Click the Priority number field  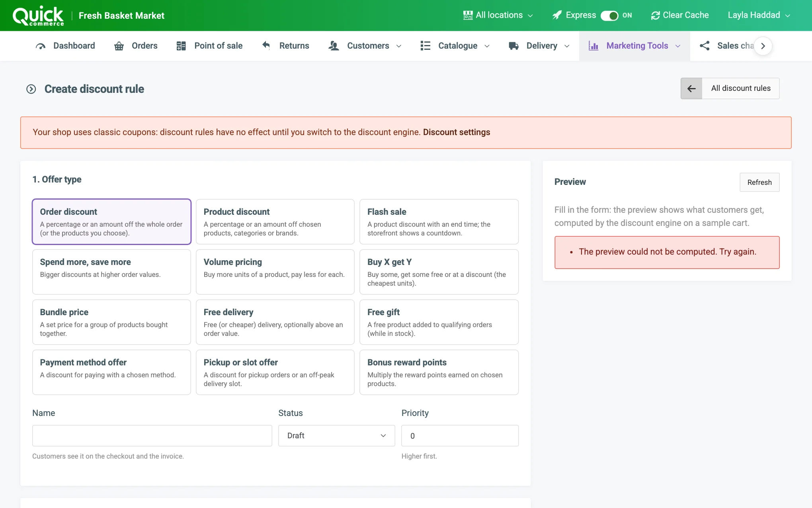coord(460,435)
